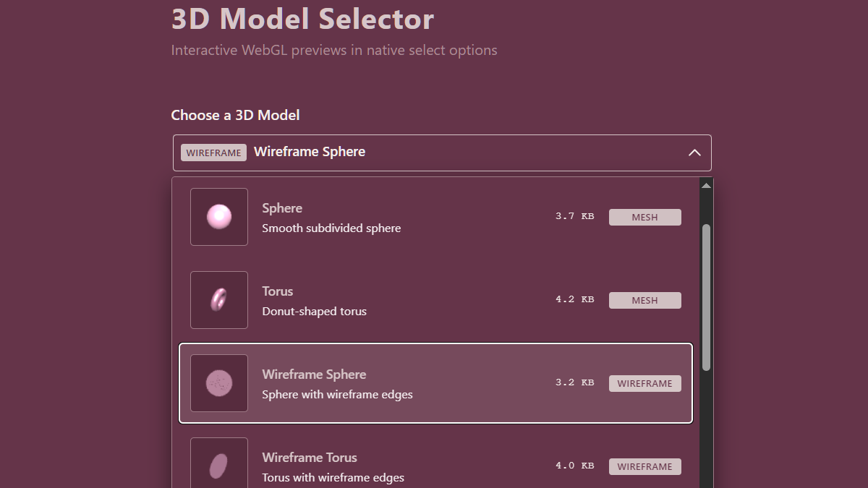
Task: Select the Torus option
Action: tap(435, 300)
